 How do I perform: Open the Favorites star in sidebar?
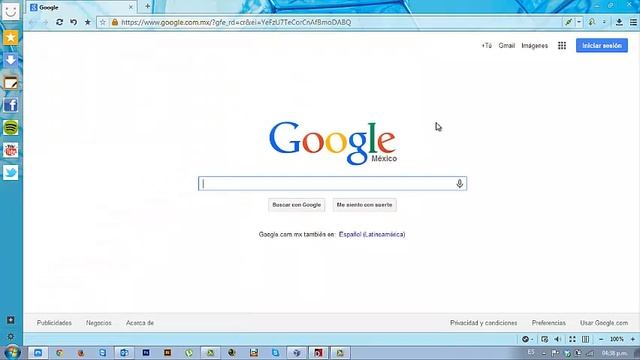tap(11, 38)
